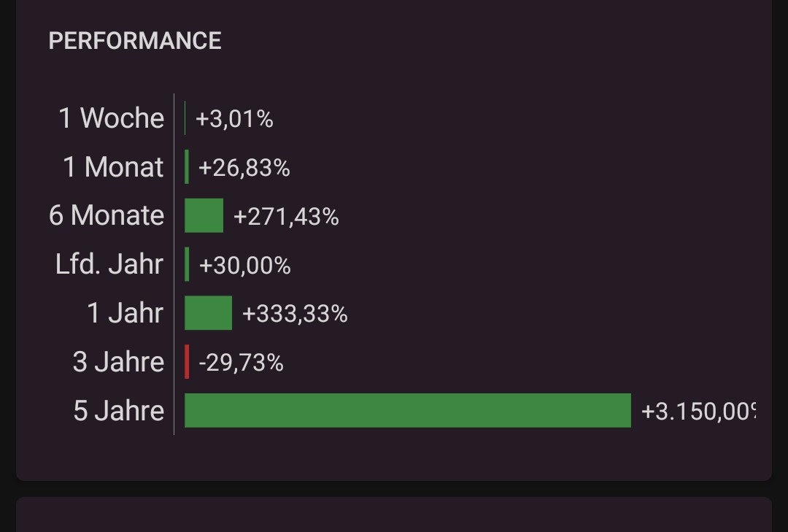Click the red 3 Jahre bar

click(188, 362)
